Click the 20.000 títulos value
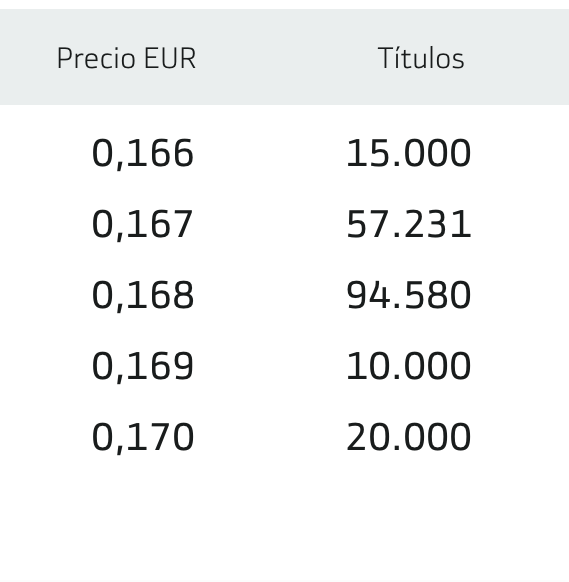This screenshot has height=582, width=569. pyautogui.click(x=409, y=436)
